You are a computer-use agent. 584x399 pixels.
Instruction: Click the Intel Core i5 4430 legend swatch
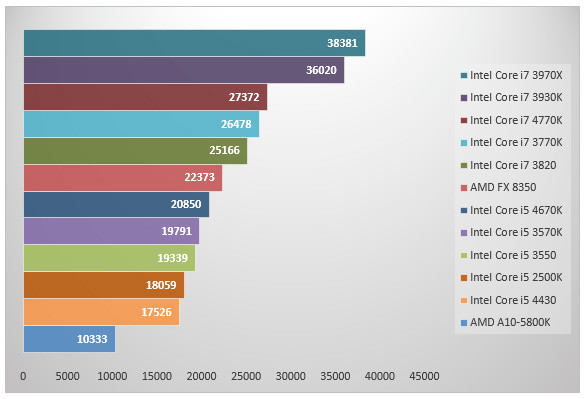(x=464, y=300)
